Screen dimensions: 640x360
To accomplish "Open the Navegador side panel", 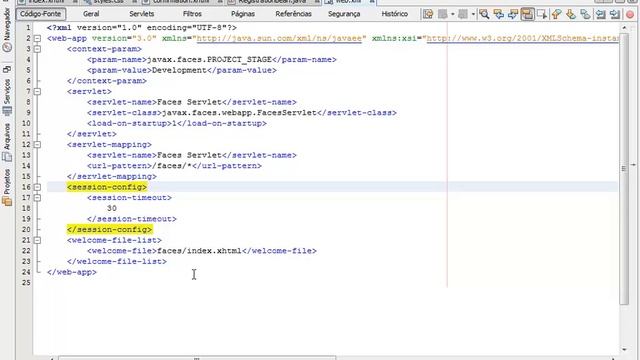I will (7, 30).
